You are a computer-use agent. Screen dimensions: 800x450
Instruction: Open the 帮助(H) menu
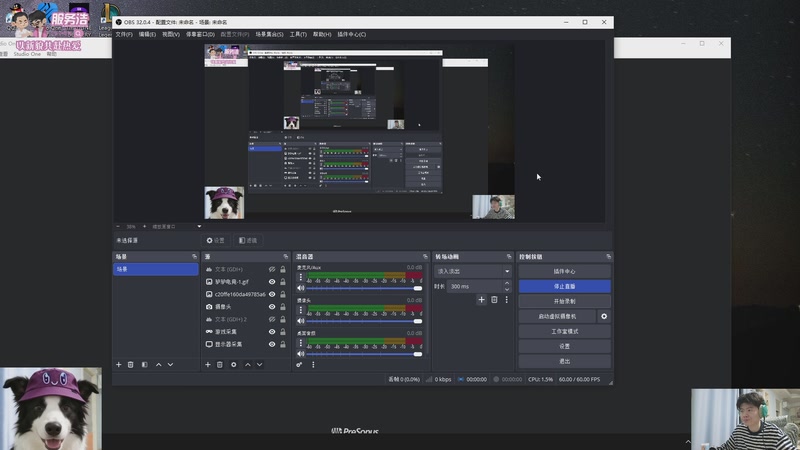pos(322,34)
